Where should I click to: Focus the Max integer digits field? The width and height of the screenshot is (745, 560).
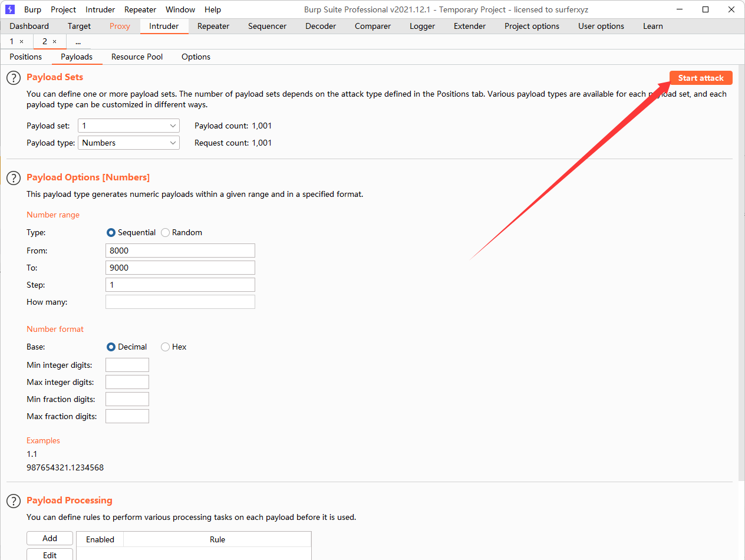[127, 382]
